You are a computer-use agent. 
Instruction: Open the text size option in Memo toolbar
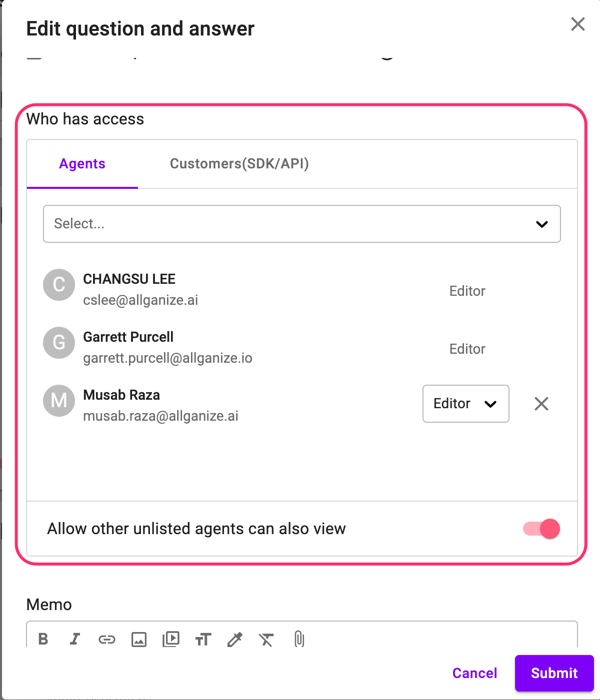click(x=202, y=639)
